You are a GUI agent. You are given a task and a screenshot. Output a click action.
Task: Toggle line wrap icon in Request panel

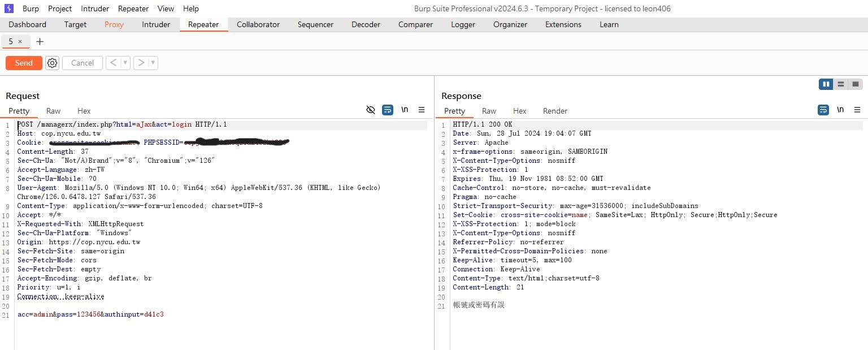[388, 110]
